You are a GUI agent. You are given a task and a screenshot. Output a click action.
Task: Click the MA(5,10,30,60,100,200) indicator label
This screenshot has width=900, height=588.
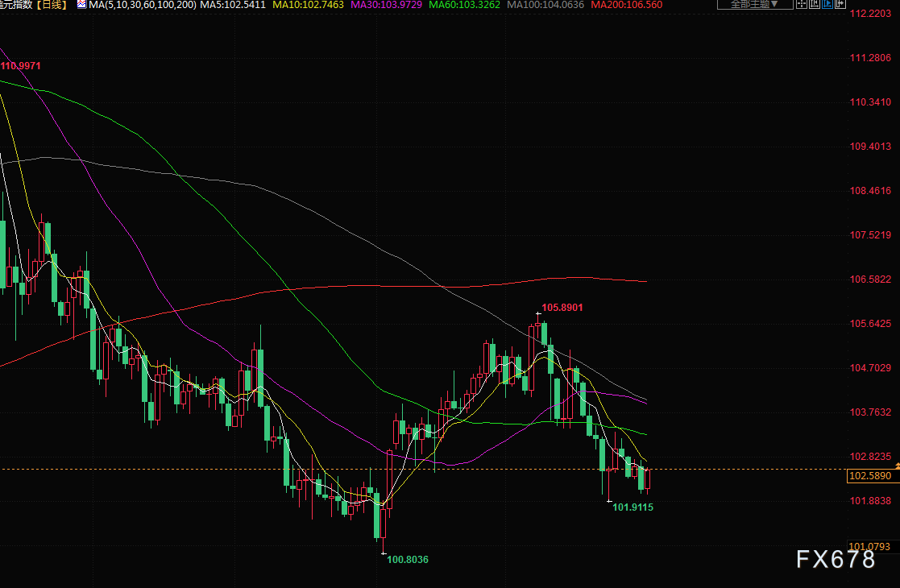click(143, 5)
